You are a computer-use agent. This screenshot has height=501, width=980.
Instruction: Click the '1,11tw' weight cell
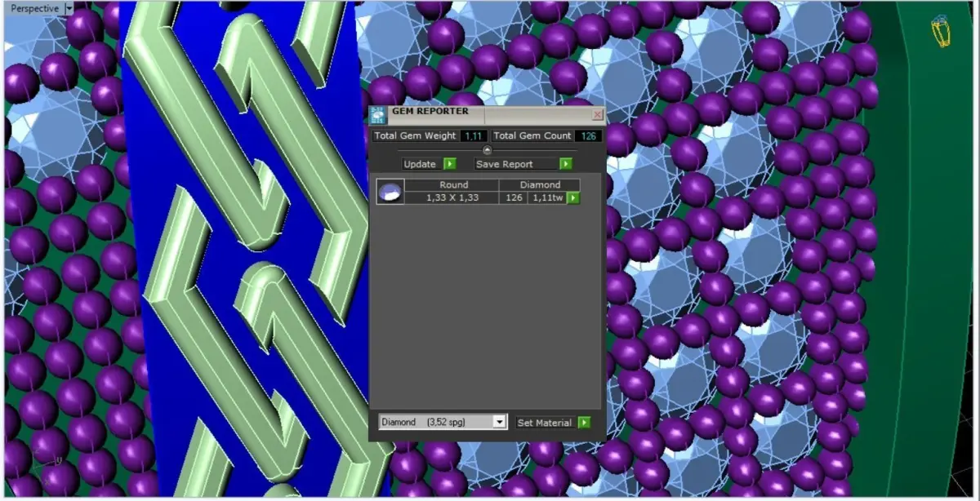click(548, 197)
